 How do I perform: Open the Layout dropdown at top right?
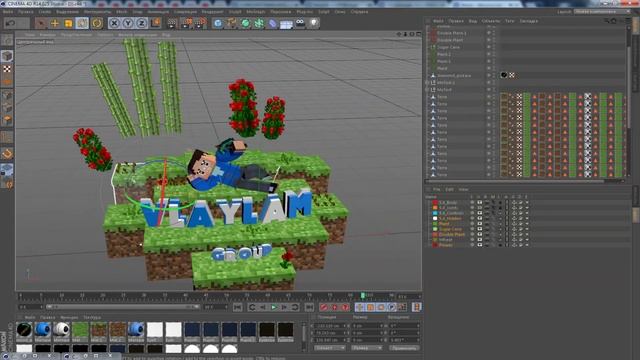point(602,12)
